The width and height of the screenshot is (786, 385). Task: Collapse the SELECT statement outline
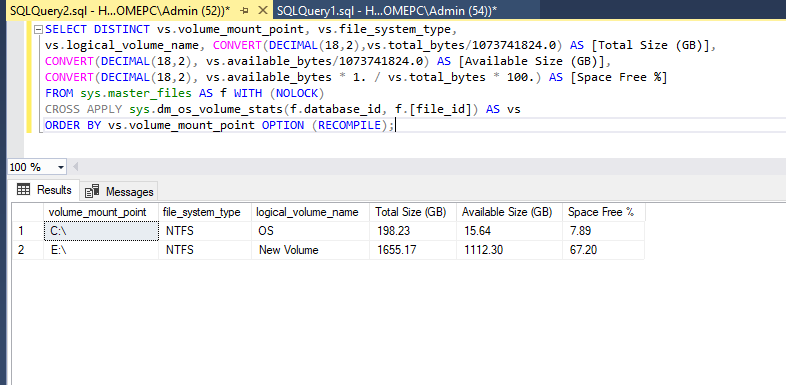[x=38, y=30]
